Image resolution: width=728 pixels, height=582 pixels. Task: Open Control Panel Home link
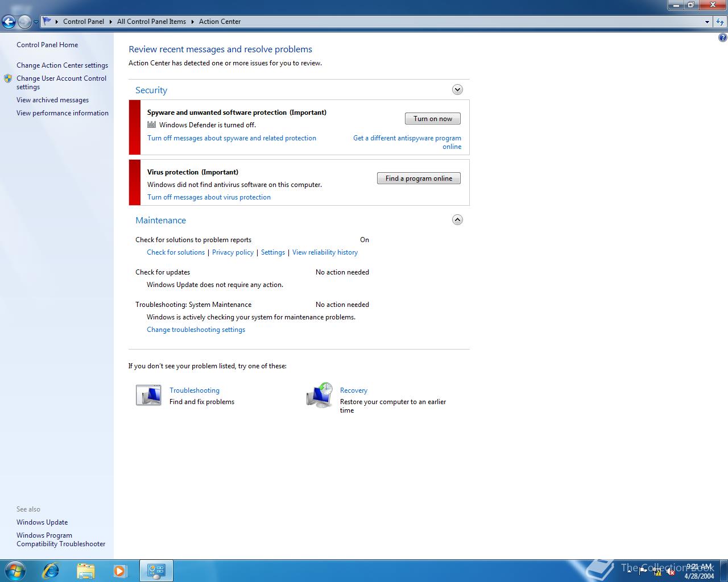[47, 45]
